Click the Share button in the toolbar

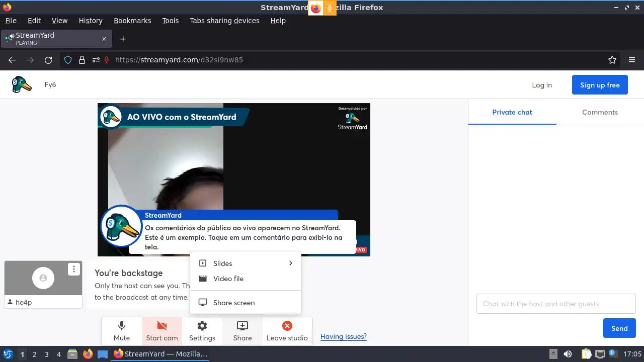(243, 331)
